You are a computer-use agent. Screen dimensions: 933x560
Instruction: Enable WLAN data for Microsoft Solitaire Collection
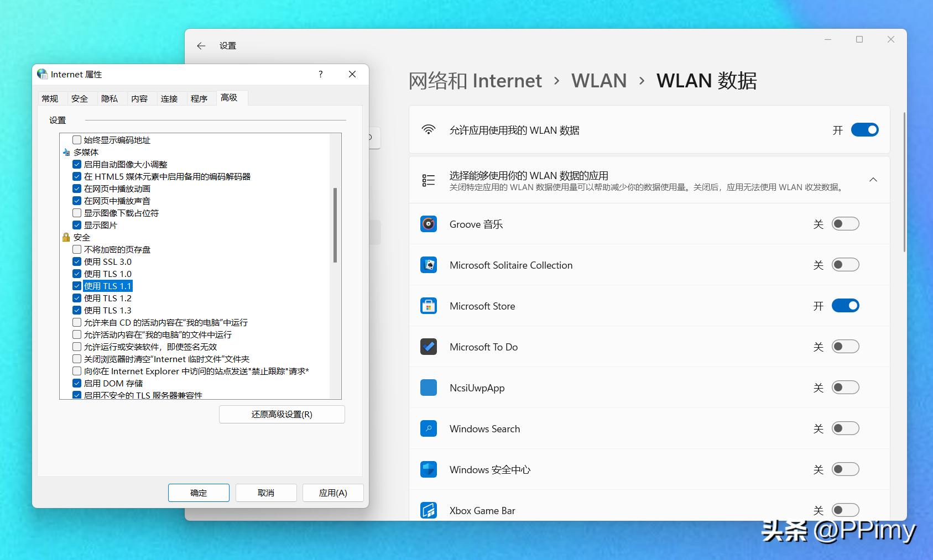pyautogui.click(x=846, y=265)
